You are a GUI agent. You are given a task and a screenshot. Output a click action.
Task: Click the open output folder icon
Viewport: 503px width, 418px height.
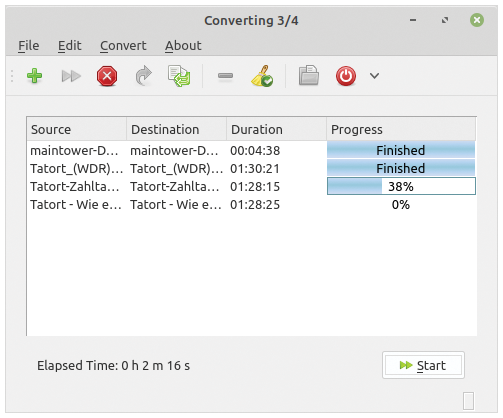tap(308, 75)
